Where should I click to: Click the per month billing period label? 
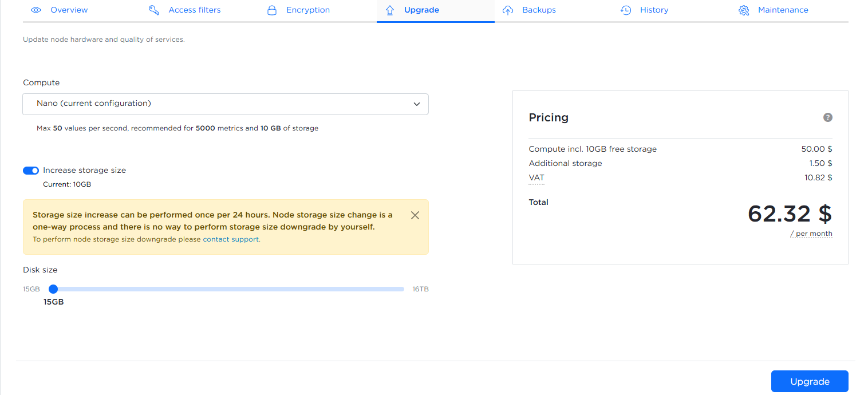(813, 234)
